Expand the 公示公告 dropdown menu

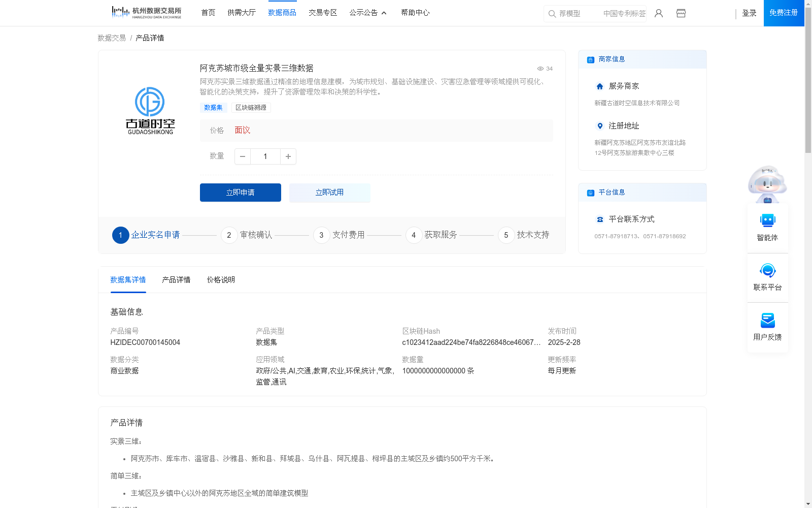[x=368, y=13]
